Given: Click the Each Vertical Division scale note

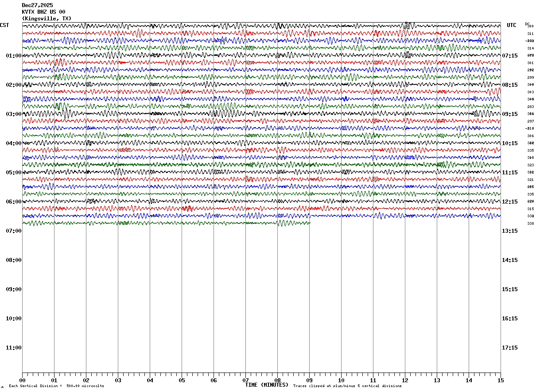Looking at the screenshot, I should (56, 386).
